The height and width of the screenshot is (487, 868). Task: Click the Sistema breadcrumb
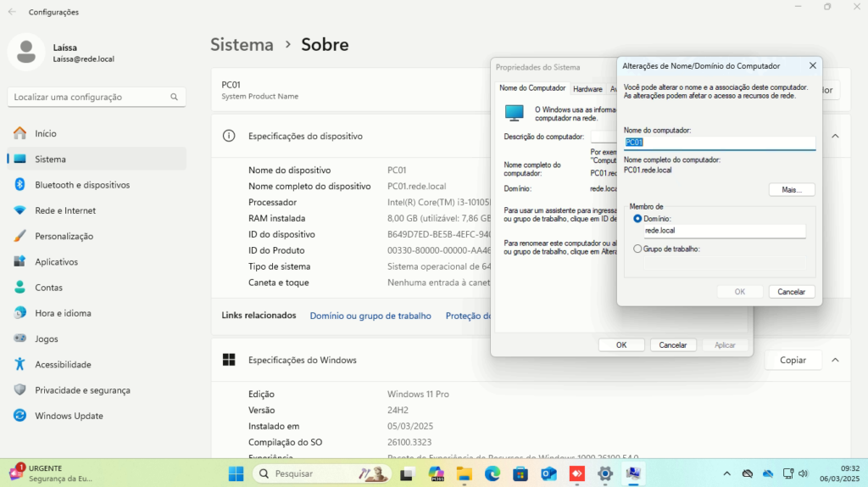pyautogui.click(x=242, y=44)
